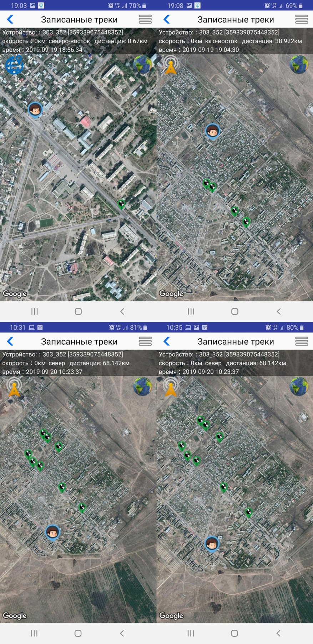Tap the boy avatar marker in the 10:35 map
This screenshot has width=313, height=644.
tap(212, 544)
